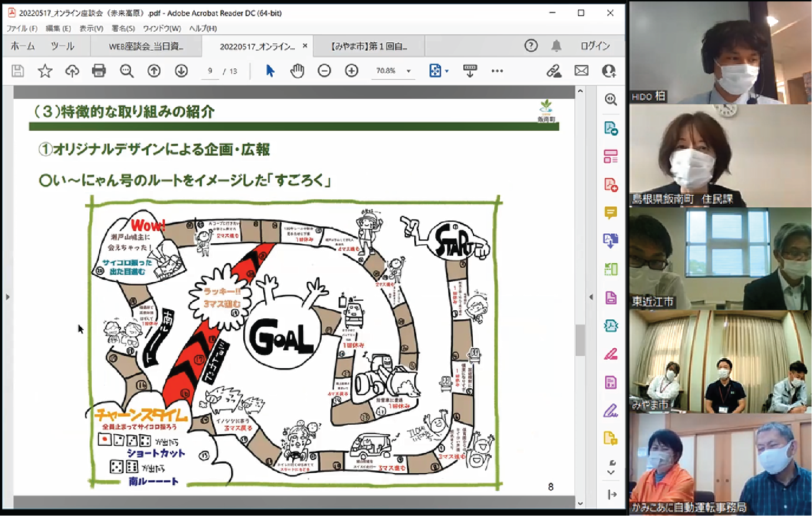
Task: Click the Save file icon
Action: 18,71
